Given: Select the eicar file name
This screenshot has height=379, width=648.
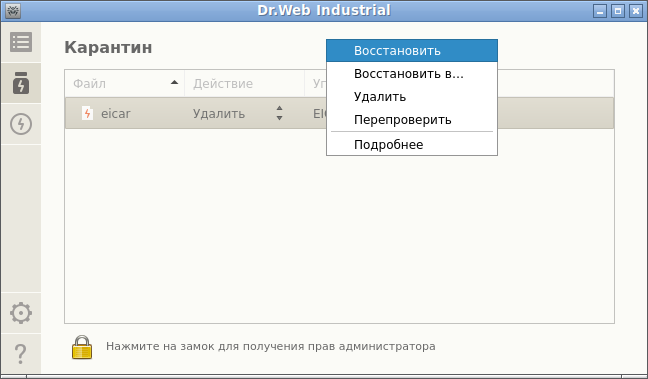Looking at the screenshot, I should (x=116, y=113).
